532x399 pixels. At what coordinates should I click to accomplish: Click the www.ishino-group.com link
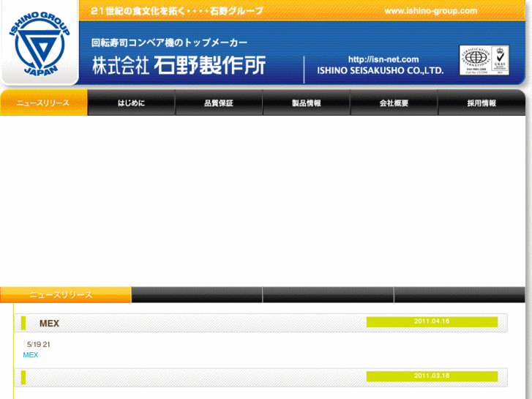(431, 11)
